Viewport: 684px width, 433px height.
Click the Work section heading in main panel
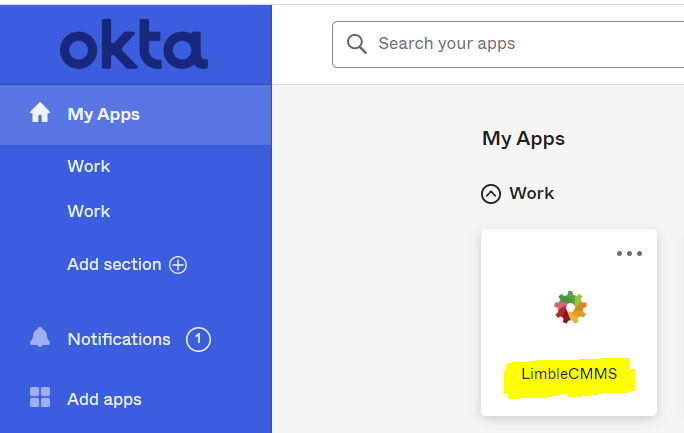point(531,193)
